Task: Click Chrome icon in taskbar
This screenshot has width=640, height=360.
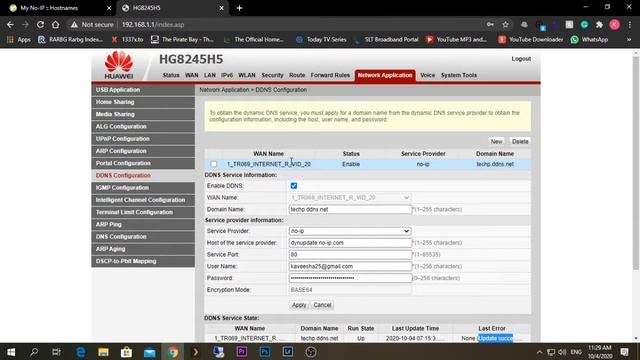Action: pyautogui.click(x=173, y=352)
